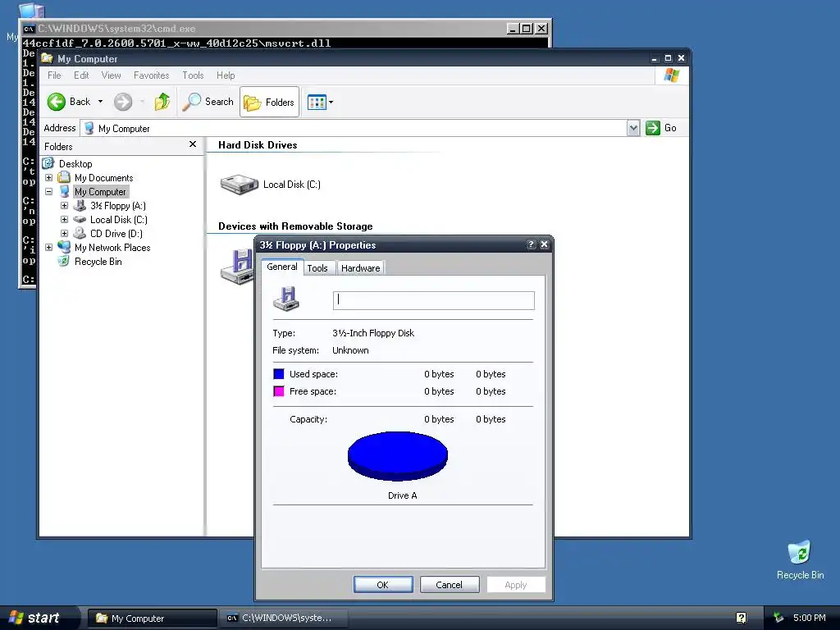The height and width of the screenshot is (630, 840).
Task: Collapse My Computer tree node
Action: (48, 191)
